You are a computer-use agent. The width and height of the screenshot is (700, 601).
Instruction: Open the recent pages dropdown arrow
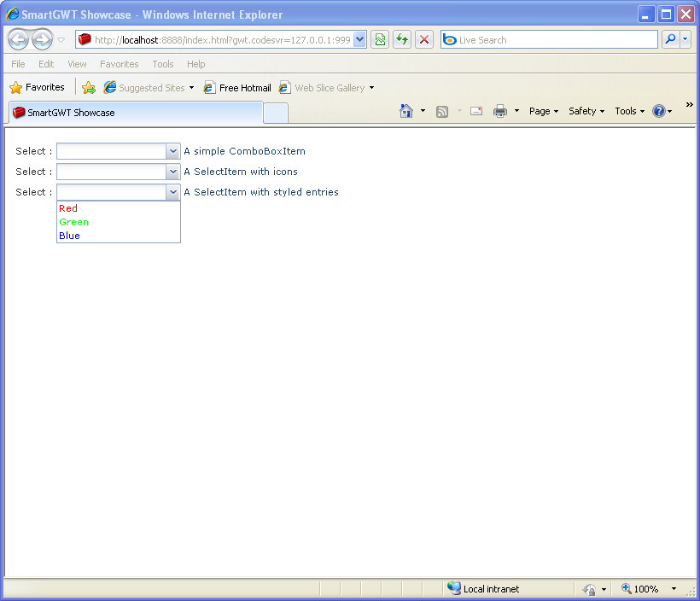61,40
